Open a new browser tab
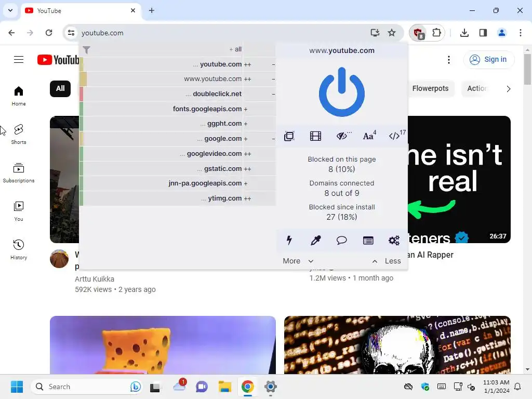 (152, 10)
